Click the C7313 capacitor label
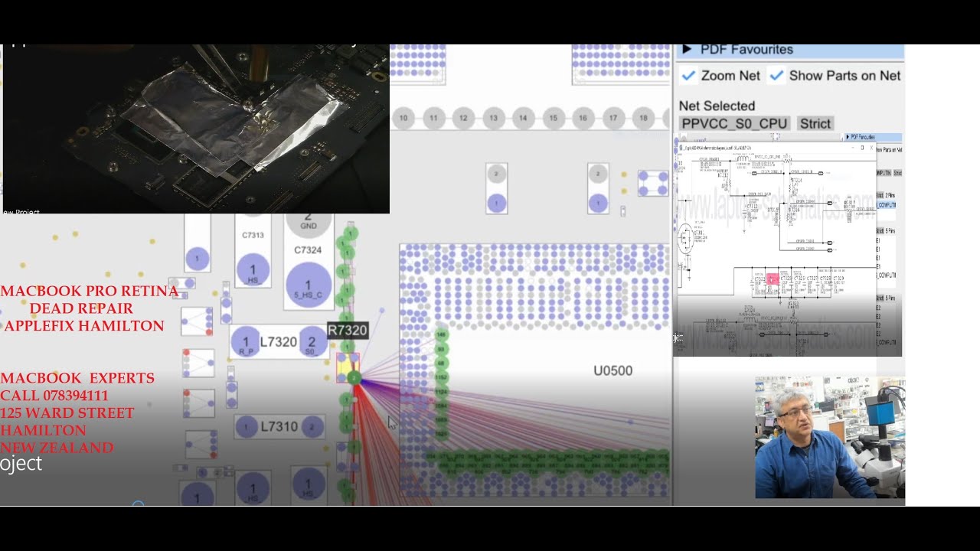This screenshot has width=980, height=551. [x=253, y=235]
